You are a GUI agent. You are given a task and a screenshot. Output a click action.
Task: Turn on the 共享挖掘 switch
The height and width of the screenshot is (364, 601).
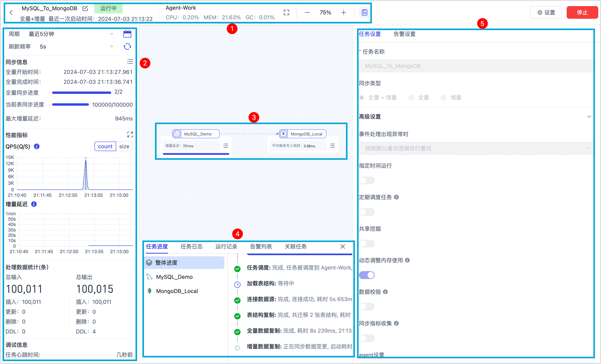(x=367, y=244)
